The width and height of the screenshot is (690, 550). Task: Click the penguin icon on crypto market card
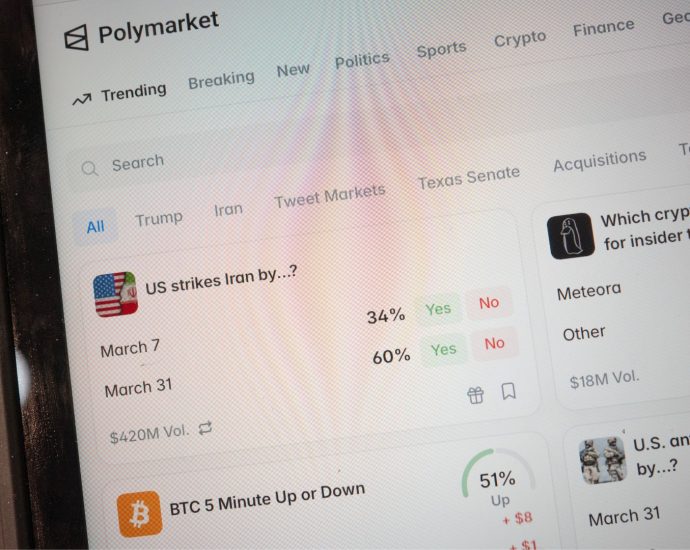tap(571, 236)
